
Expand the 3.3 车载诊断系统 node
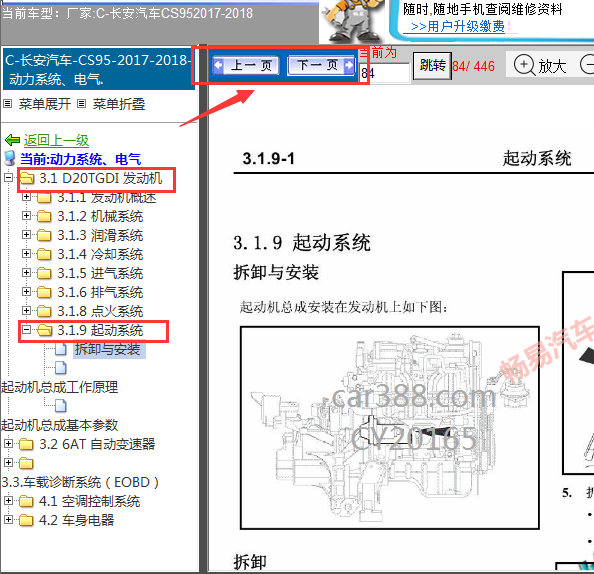pos(8,462)
